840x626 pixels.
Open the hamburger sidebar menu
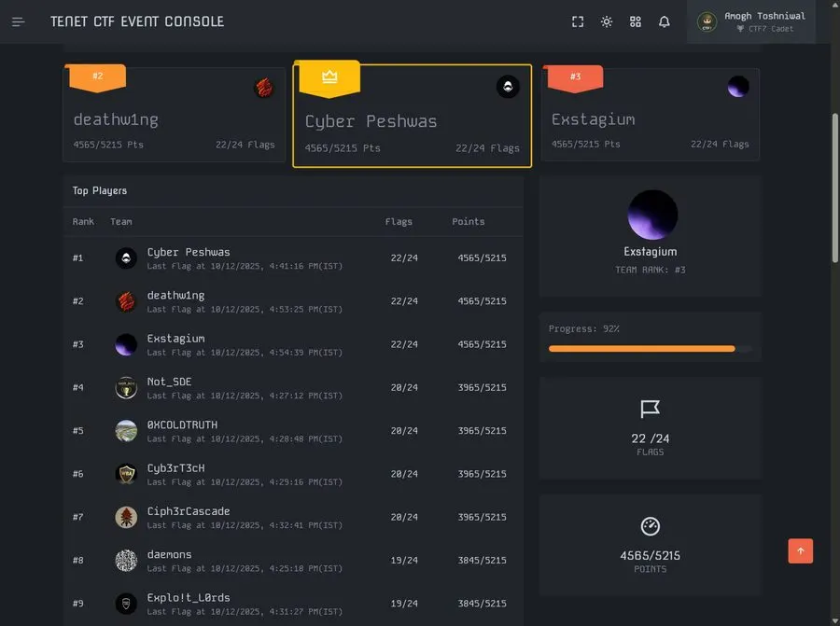pos(19,22)
